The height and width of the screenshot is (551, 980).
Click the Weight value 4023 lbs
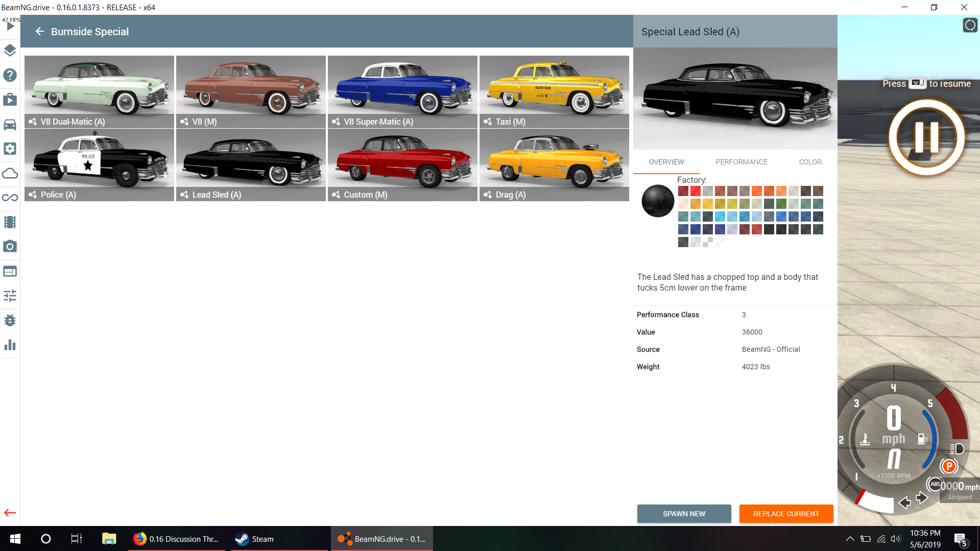point(756,367)
